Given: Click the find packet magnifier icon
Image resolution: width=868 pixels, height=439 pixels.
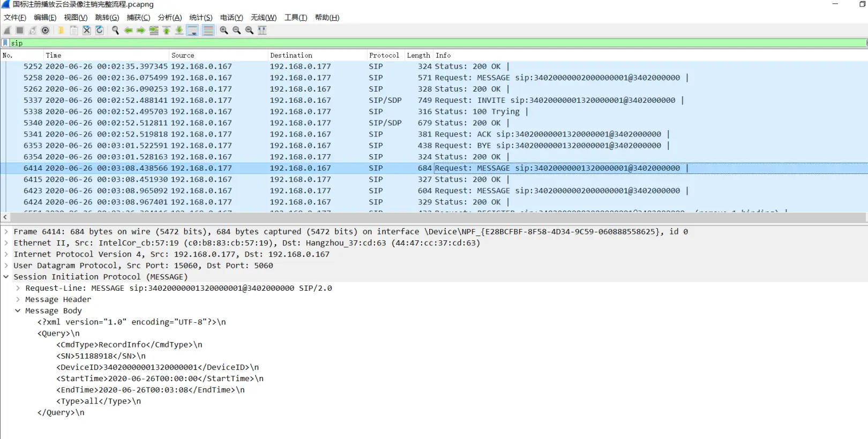Looking at the screenshot, I should (x=115, y=31).
